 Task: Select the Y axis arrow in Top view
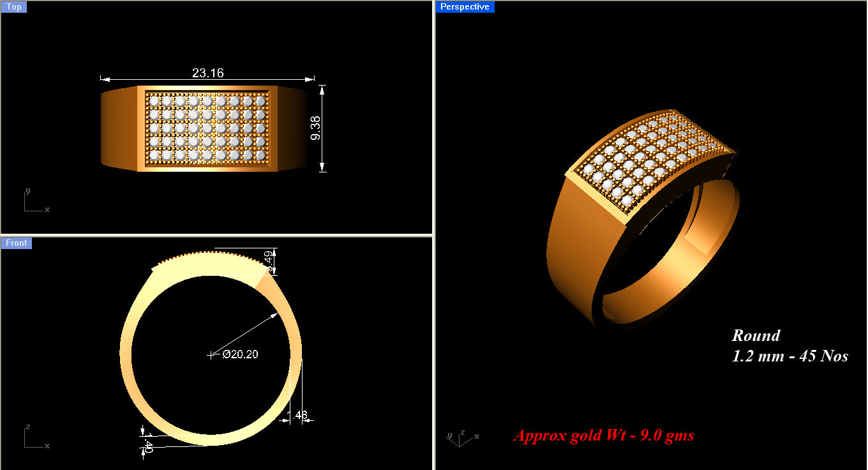pos(27,192)
